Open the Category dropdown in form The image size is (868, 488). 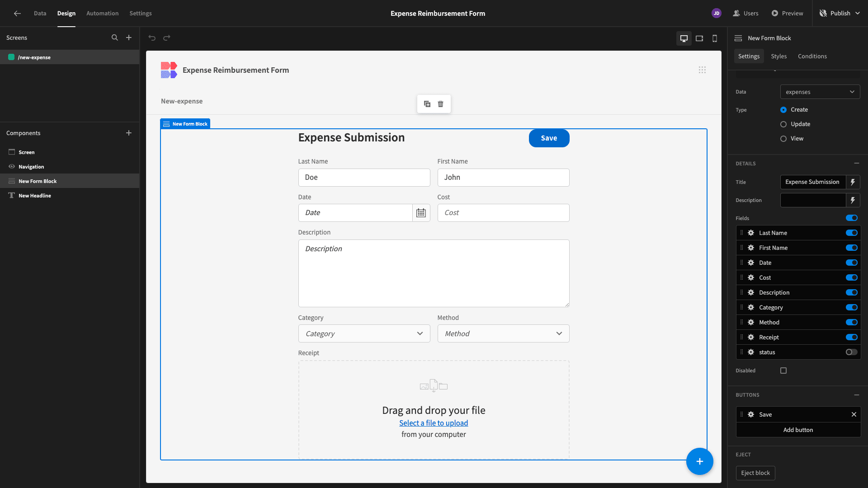[364, 333]
